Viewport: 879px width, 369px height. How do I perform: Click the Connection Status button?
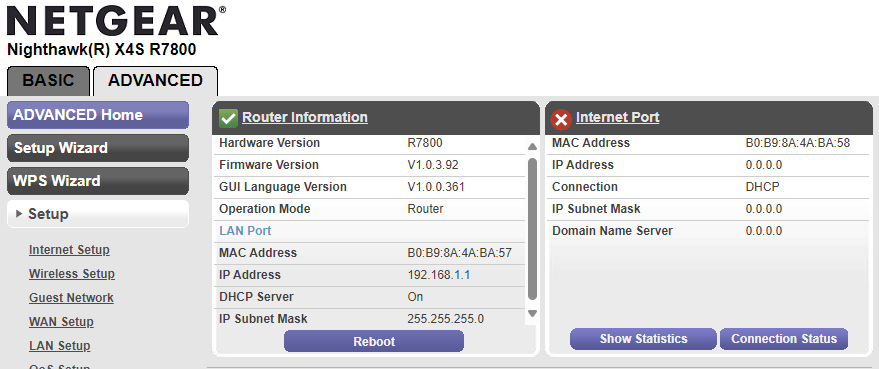[x=784, y=339]
